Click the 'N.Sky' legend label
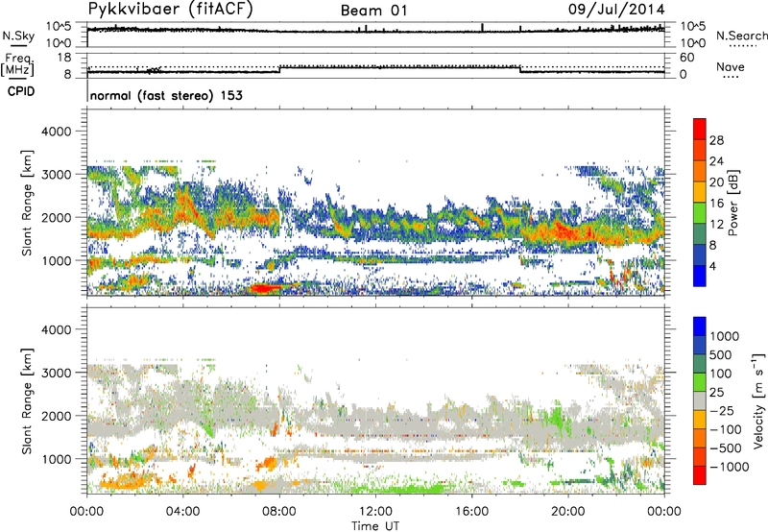This screenshot has width=768, height=532. click(18, 36)
